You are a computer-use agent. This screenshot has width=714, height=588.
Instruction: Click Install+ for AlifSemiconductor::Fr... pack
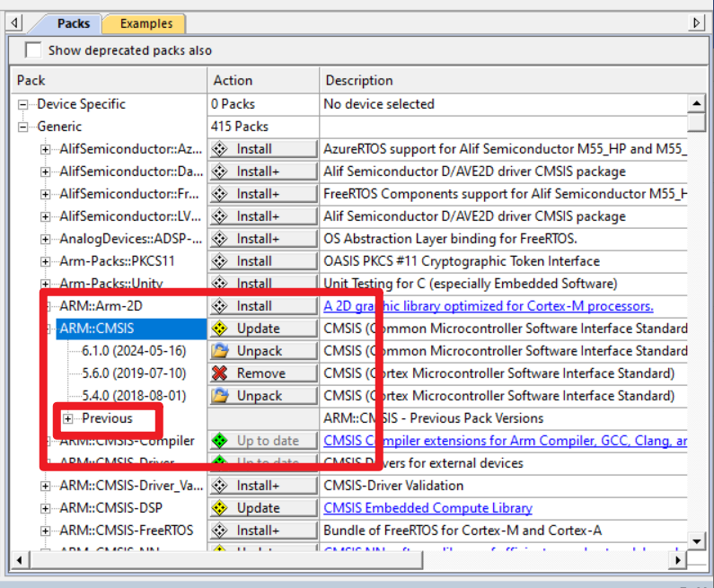pos(263,194)
